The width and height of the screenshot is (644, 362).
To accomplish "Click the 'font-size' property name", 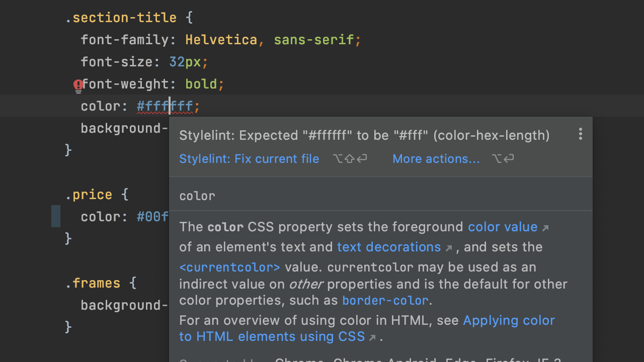I will pos(117,62).
